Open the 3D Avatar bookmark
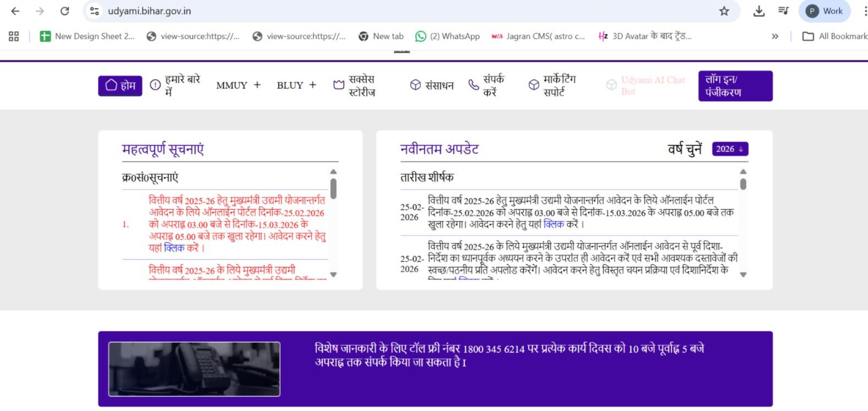The image size is (868, 411). tap(644, 36)
